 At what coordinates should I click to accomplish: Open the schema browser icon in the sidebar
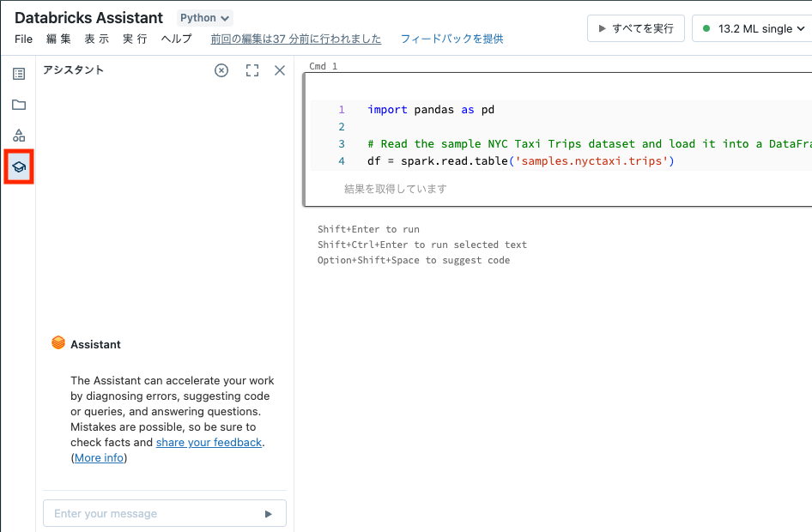19,135
